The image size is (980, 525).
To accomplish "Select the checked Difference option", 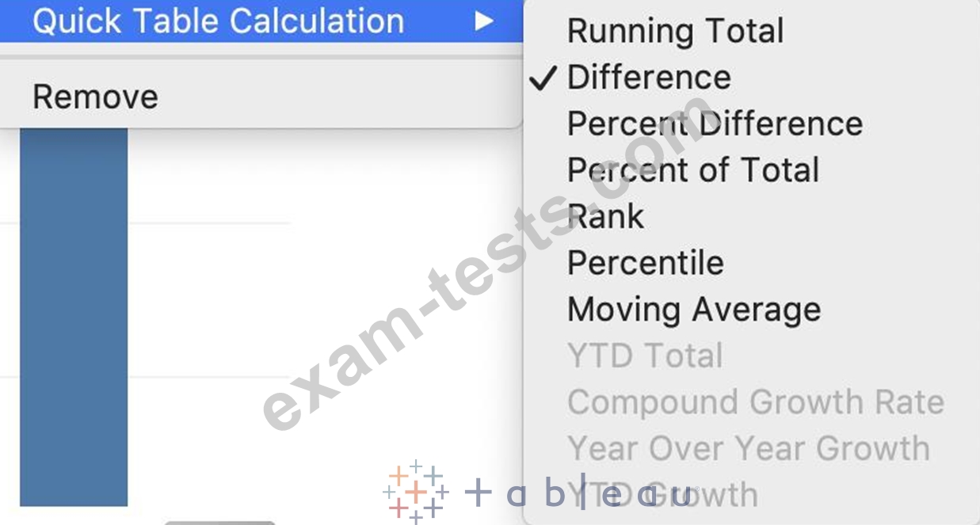I will click(x=649, y=78).
